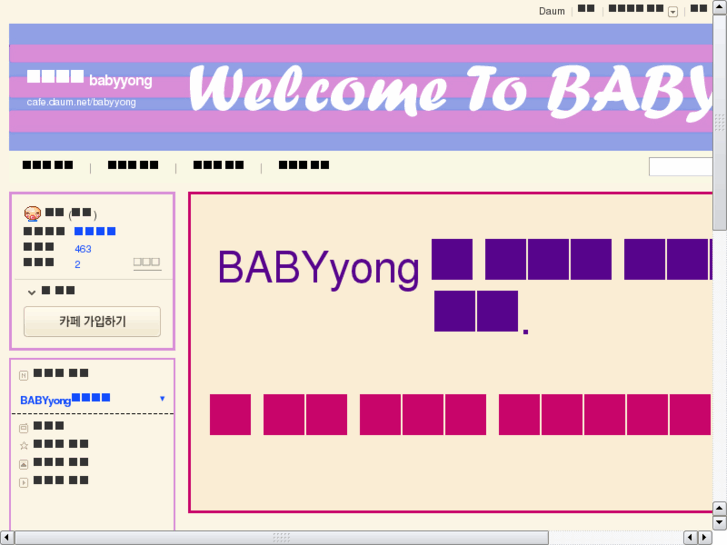Click the star icon in sidebar board list

(x=24, y=446)
